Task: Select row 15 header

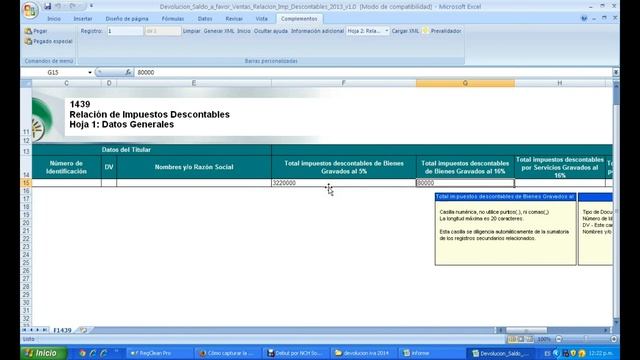Action: pos(26,183)
